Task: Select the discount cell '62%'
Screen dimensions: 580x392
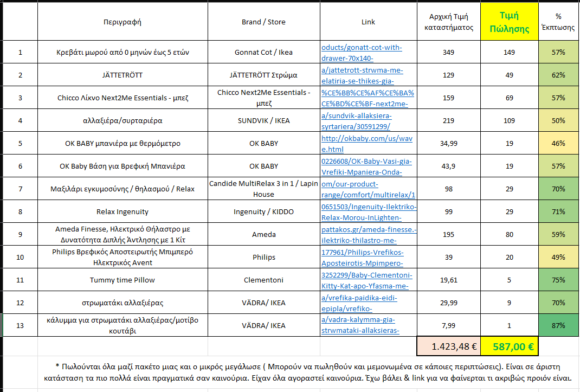Action: (x=558, y=75)
